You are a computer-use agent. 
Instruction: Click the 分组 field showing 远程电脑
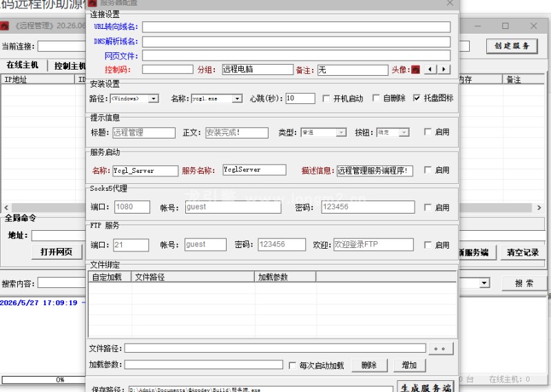click(258, 70)
